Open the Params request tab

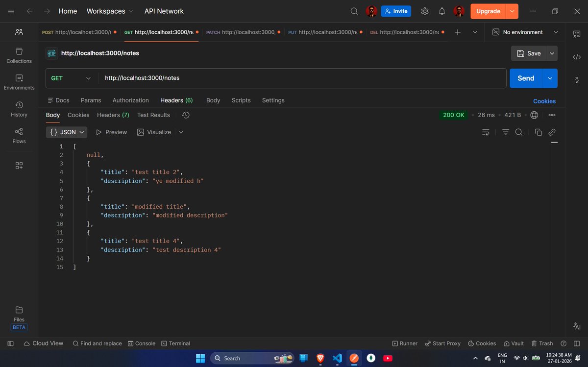point(91,100)
